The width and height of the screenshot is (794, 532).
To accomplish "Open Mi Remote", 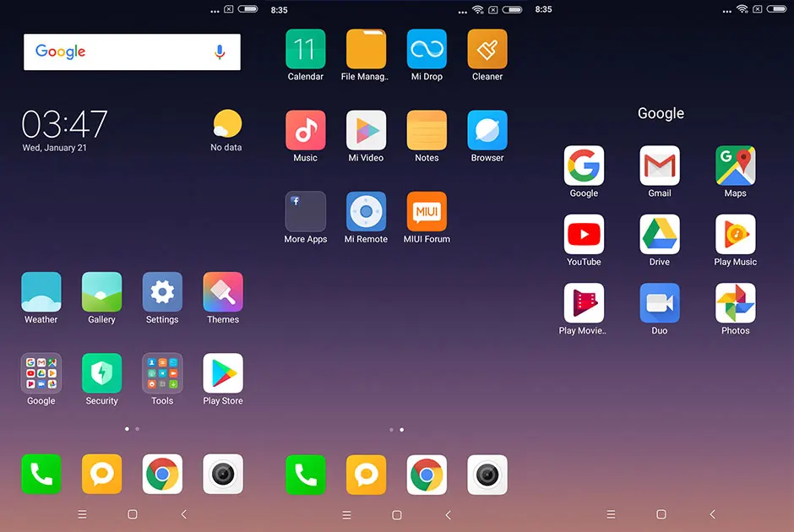I will click(366, 212).
